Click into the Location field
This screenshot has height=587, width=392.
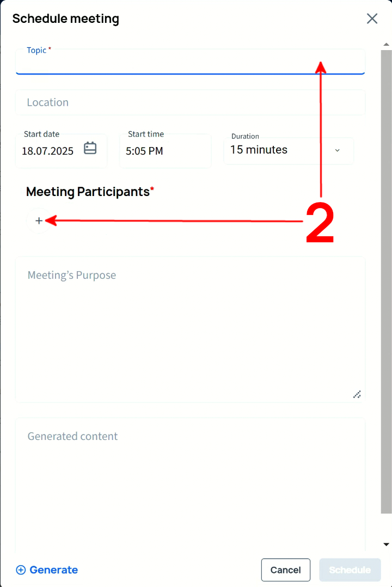(189, 102)
